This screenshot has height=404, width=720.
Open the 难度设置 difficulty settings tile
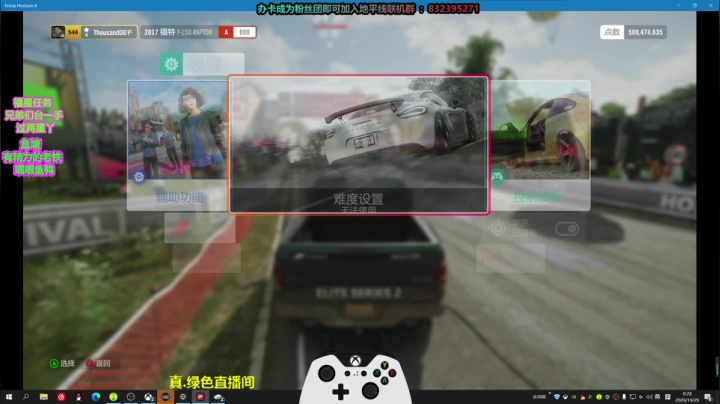[x=359, y=145]
